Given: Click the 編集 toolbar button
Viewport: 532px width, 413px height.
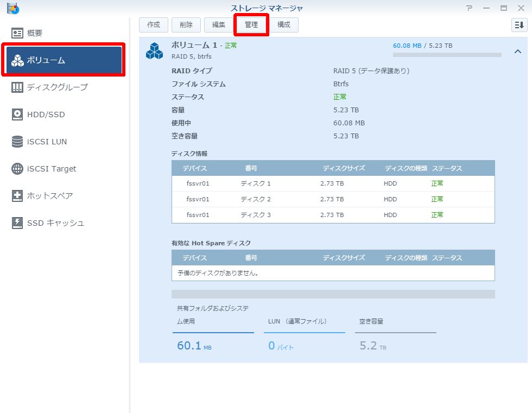Looking at the screenshot, I should point(219,25).
